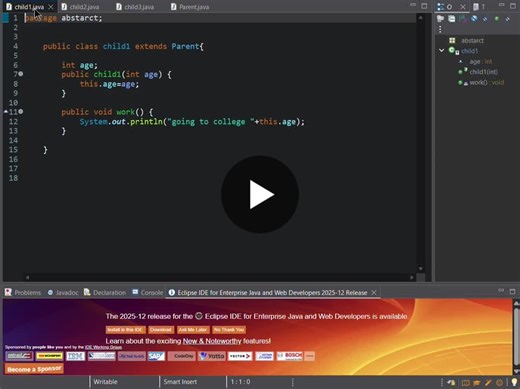Screen dimensions: 520x389
Task: Click the Download button in the banner
Action: (x=161, y=330)
